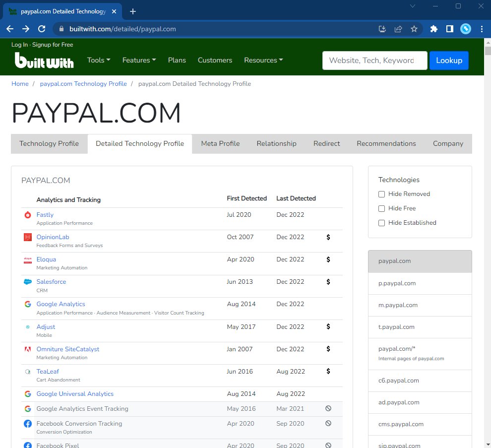Viewport: 491px width, 448px height.
Task: Go forward with the browser forward arrow
Action: coord(26,29)
